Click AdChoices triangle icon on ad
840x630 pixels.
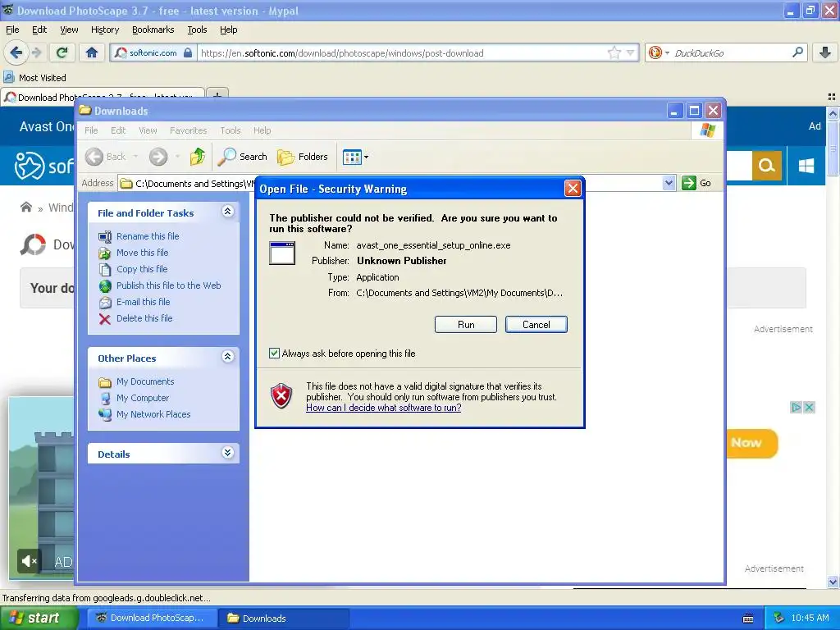point(796,407)
